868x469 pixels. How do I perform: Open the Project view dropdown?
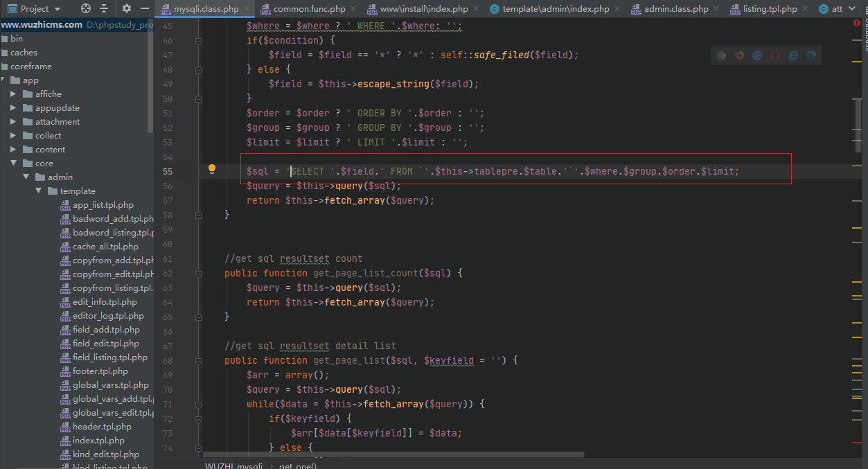click(x=57, y=9)
